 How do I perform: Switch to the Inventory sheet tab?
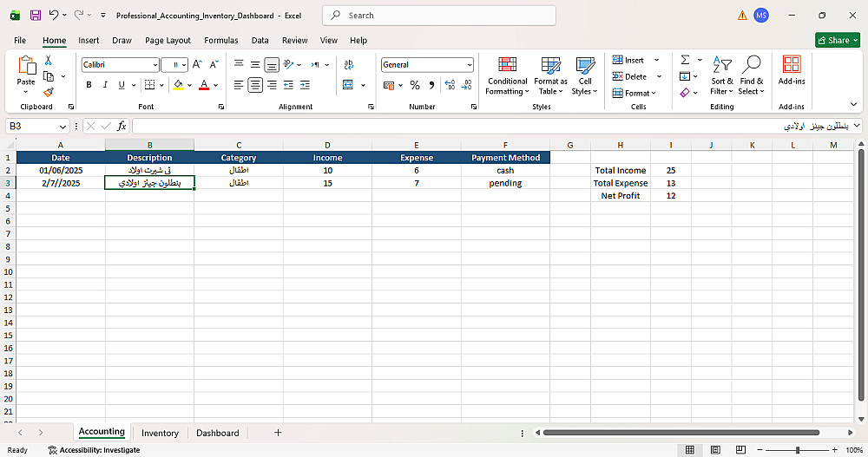pos(160,434)
